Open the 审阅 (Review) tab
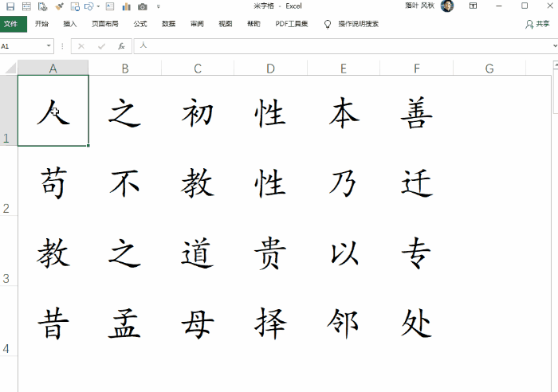 tap(197, 24)
